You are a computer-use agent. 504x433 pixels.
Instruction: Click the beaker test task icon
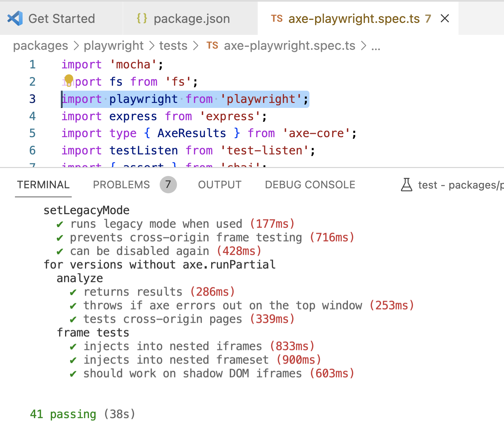point(406,185)
